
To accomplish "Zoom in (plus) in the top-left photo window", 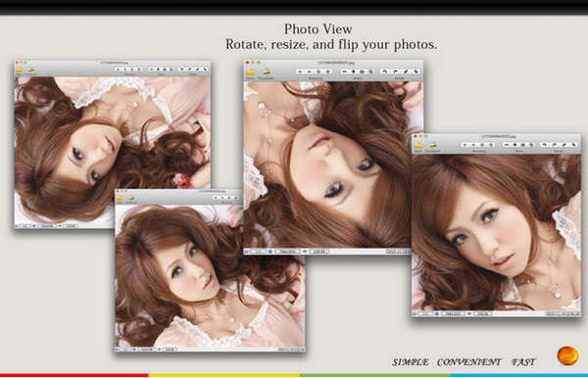I will click(x=158, y=70).
